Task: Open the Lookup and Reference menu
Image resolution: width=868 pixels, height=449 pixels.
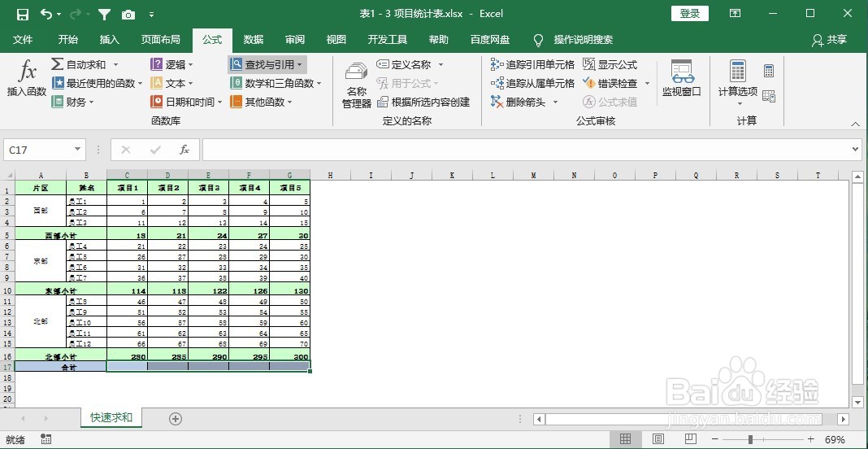Action: coord(267,65)
